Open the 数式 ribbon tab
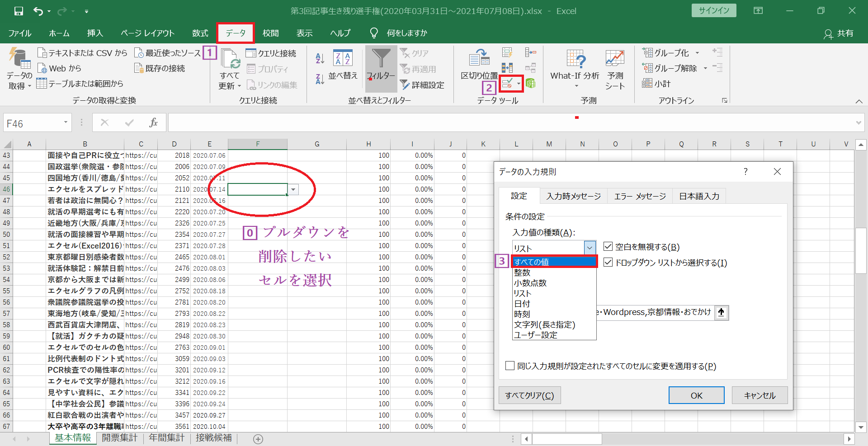Image resolution: width=868 pixels, height=446 pixels. click(x=200, y=33)
